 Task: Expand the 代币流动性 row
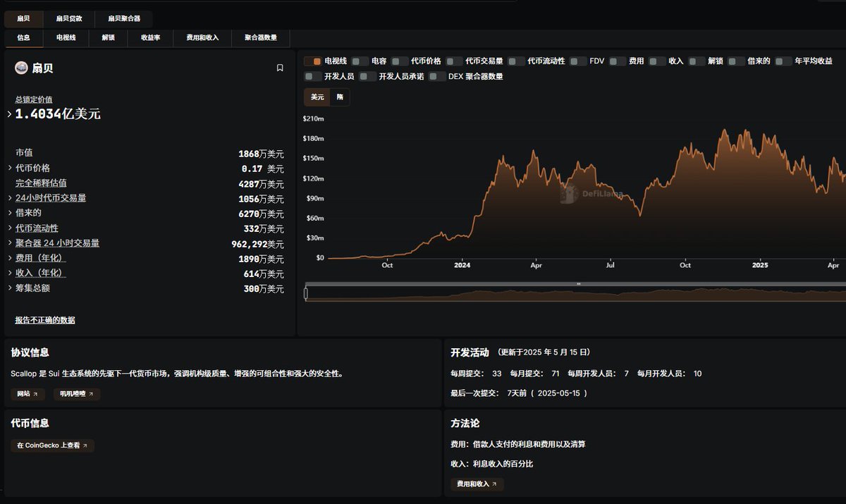10,228
